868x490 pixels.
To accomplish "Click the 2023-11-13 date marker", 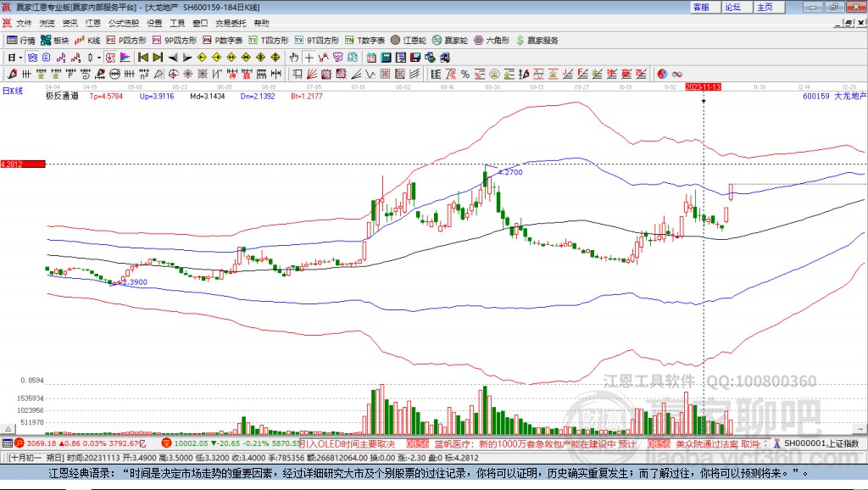I will click(x=703, y=87).
